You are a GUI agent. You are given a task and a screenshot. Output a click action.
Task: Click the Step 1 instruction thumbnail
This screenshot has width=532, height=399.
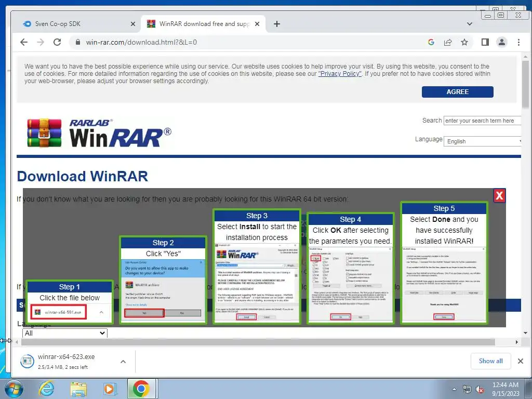(70, 302)
